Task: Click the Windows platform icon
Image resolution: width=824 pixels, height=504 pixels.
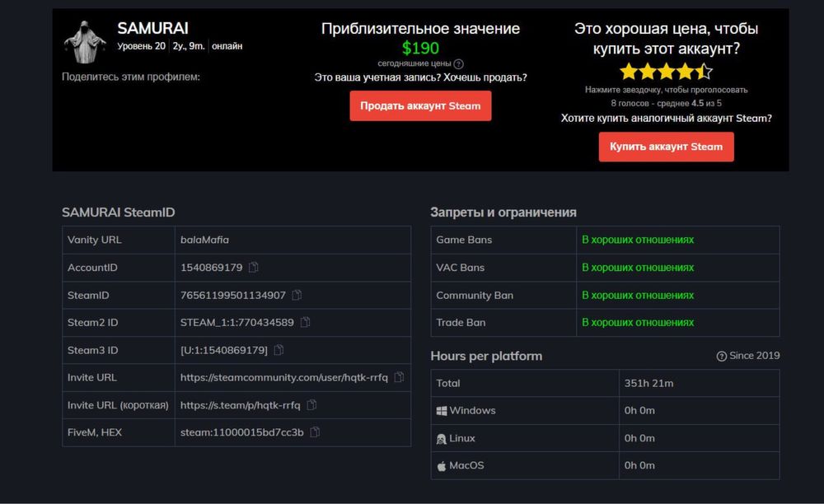Action: coord(442,411)
